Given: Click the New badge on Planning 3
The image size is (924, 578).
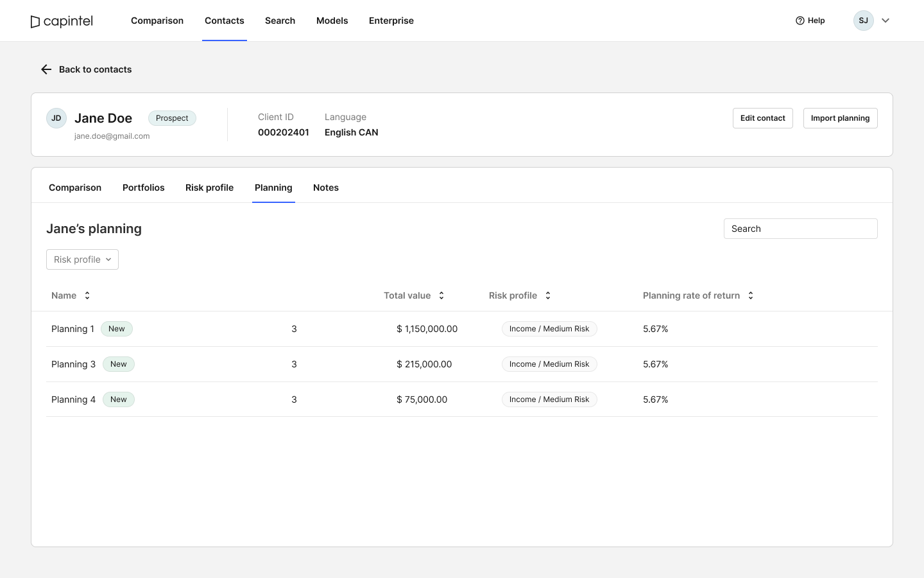Looking at the screenshot, I should tap(119, 364).
